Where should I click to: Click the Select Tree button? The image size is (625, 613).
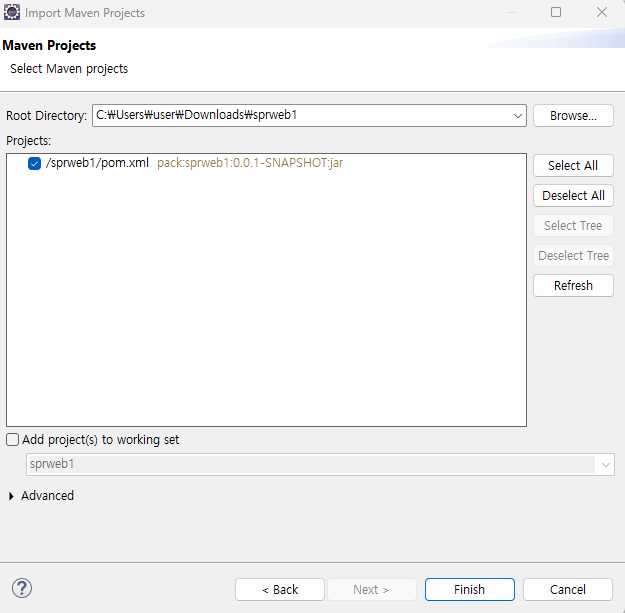tap(573, 226)
